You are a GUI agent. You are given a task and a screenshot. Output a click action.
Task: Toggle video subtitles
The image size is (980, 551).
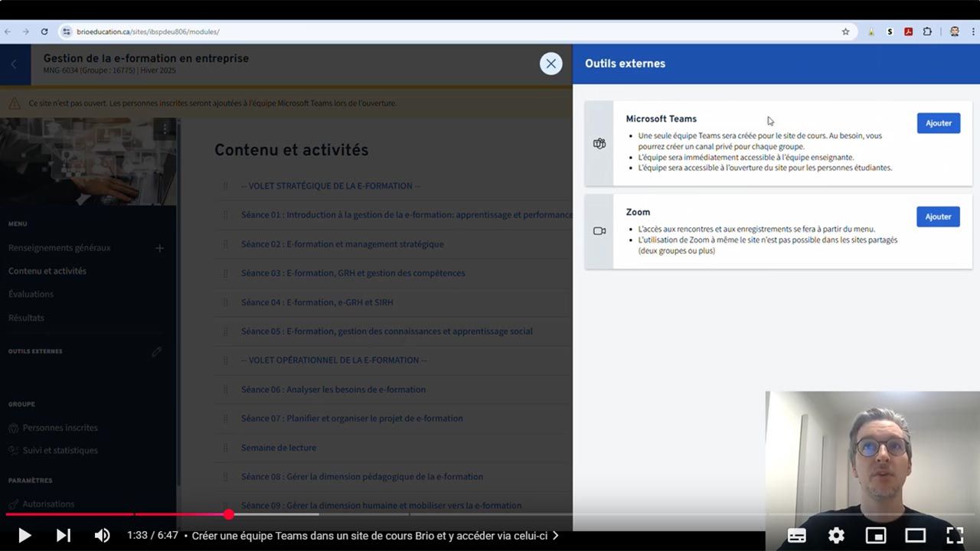coord(796,536)
